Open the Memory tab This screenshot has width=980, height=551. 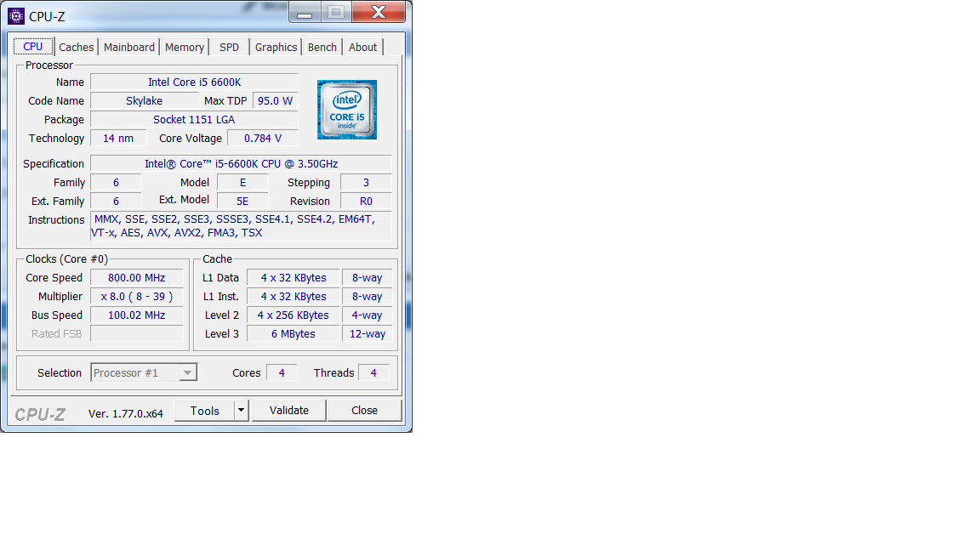coord(185,47)
